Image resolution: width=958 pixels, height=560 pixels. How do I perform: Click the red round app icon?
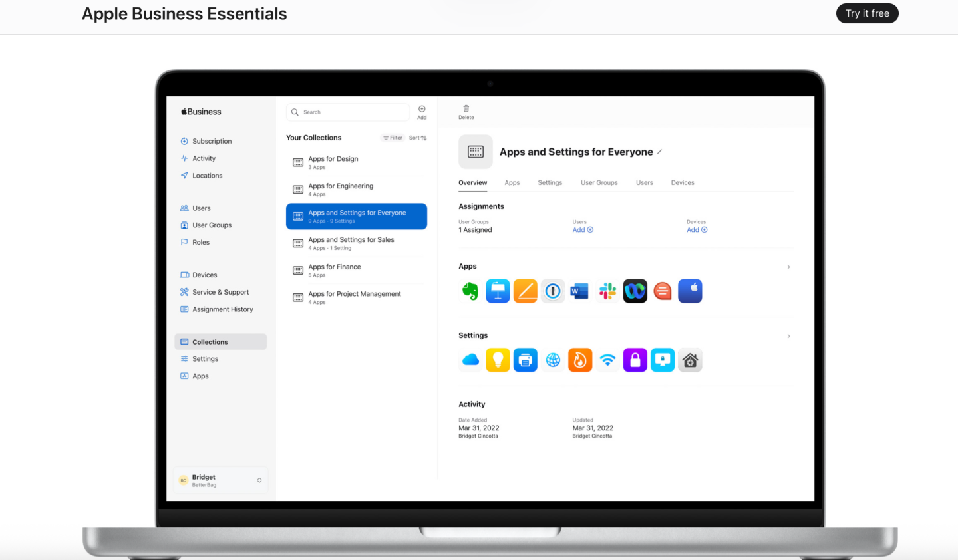coord(663,291)
